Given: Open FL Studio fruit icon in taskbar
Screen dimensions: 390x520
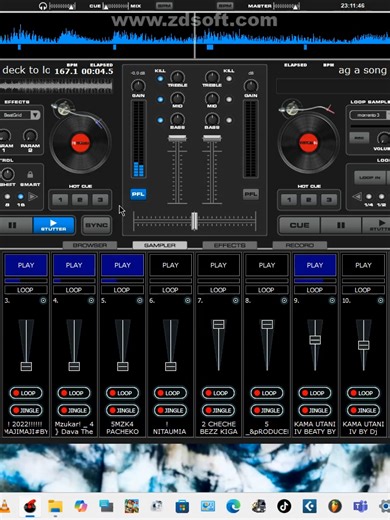Looking at the screenshot, I should 335,506.
